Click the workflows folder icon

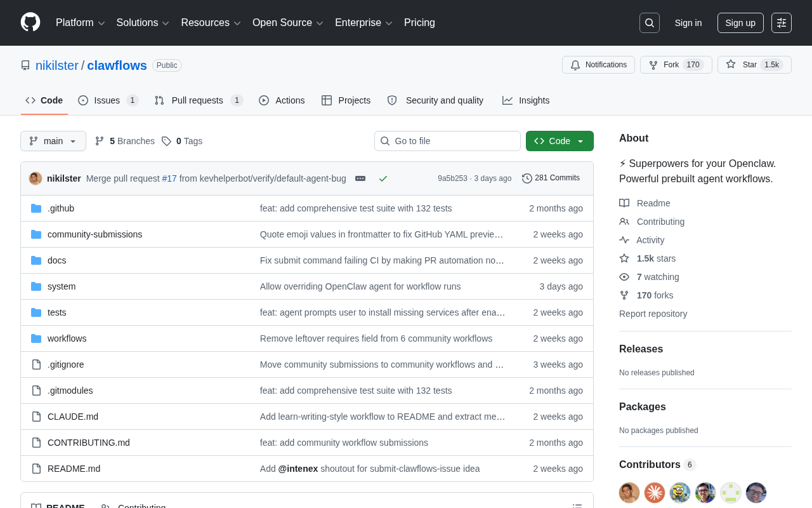[x=36, y=338]
